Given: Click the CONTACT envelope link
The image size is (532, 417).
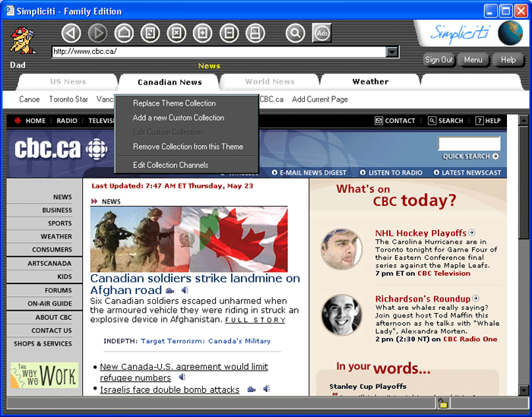Looking at the screenshot, I should [395, 121].
